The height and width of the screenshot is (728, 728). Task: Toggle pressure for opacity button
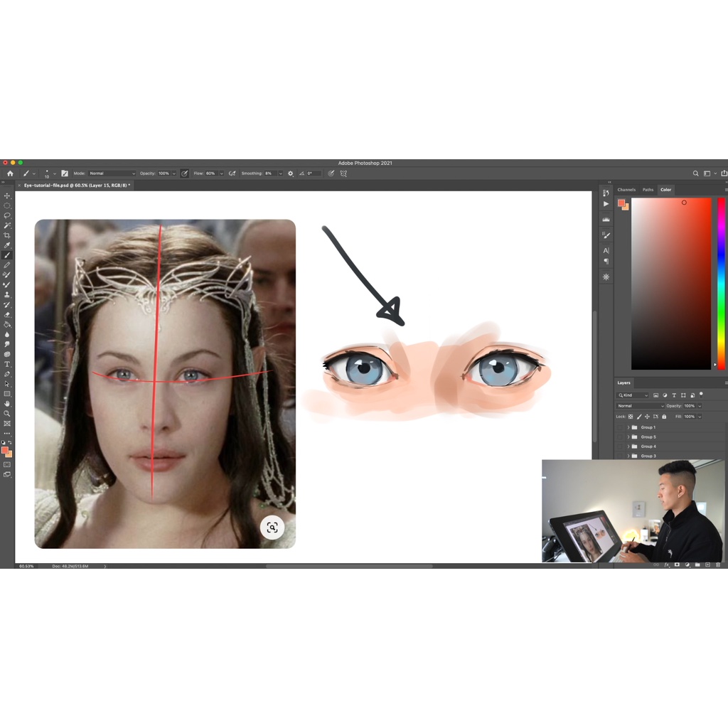(x=185, y=173)
